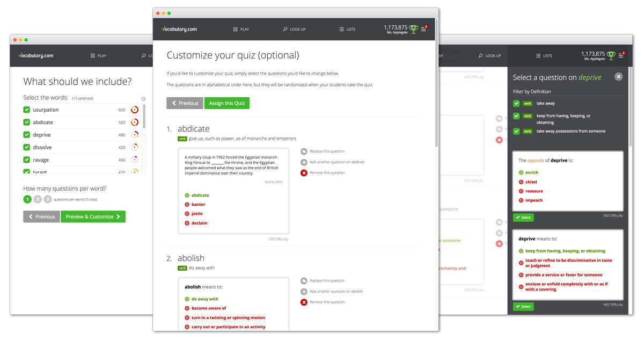Open Look Up in the center window navigation

(x=294, y=30)
